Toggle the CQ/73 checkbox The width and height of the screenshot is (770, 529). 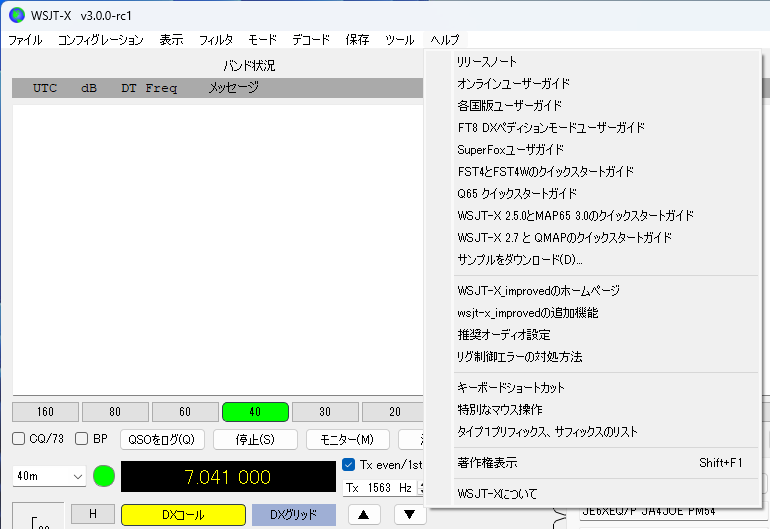click(19, 439)
